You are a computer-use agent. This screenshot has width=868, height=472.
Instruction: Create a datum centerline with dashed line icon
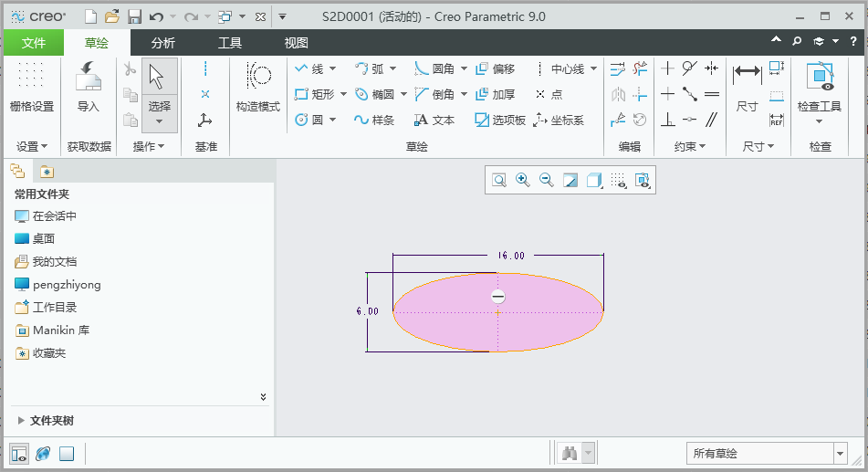(205, 68)
